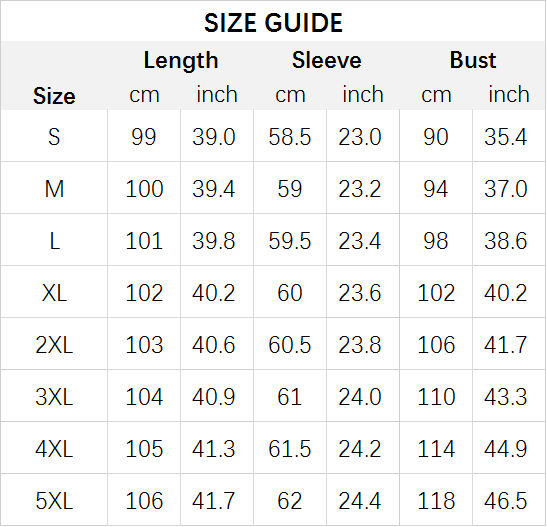This screenshot has width=547, height=527.
Task: Select the Length column header
Action: point(181,61)
